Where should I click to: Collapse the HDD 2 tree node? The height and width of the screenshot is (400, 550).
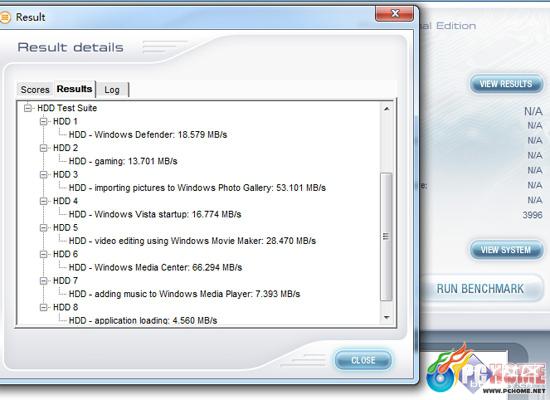(x=43, y=148)
